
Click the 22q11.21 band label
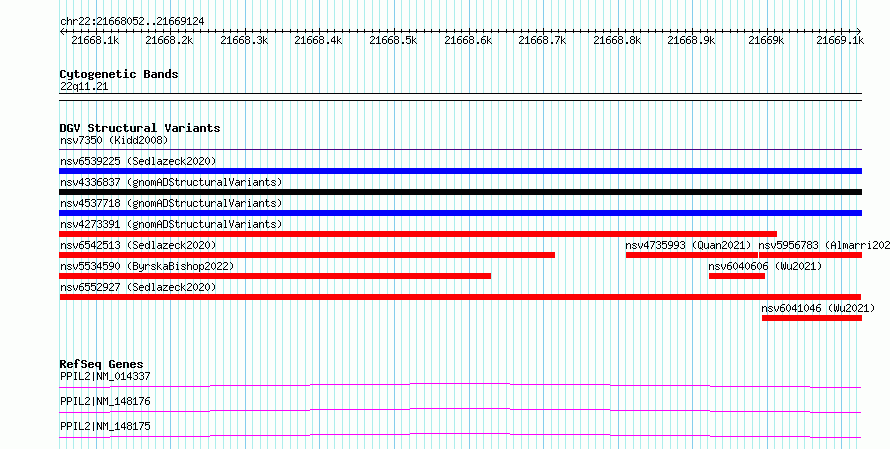click(x=84, y=87)
